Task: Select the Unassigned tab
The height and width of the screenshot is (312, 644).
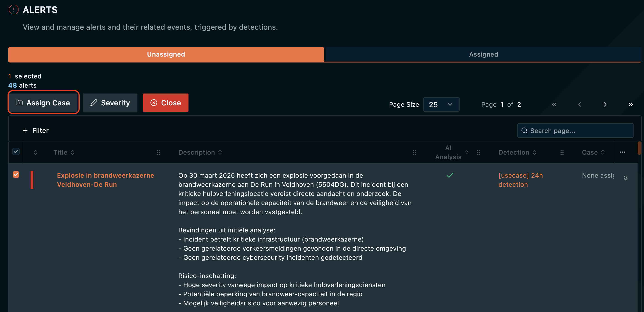Action: point(166,54)
